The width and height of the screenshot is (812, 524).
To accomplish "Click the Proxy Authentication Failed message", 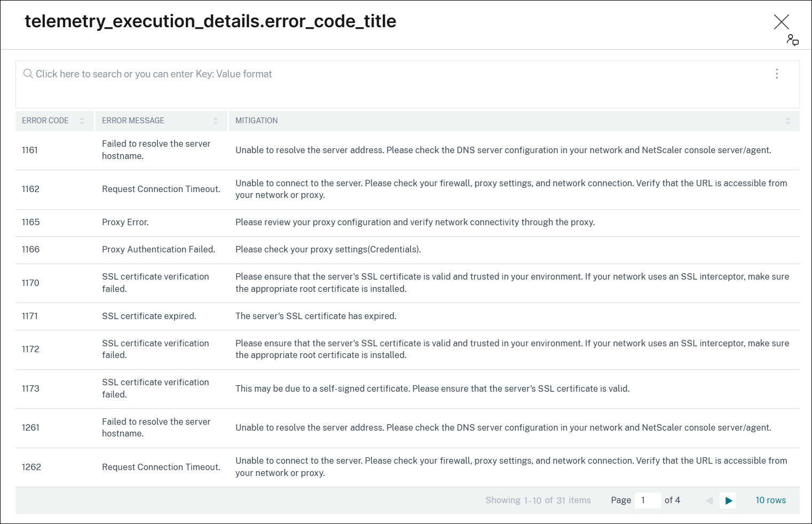I will click(159, 250).
